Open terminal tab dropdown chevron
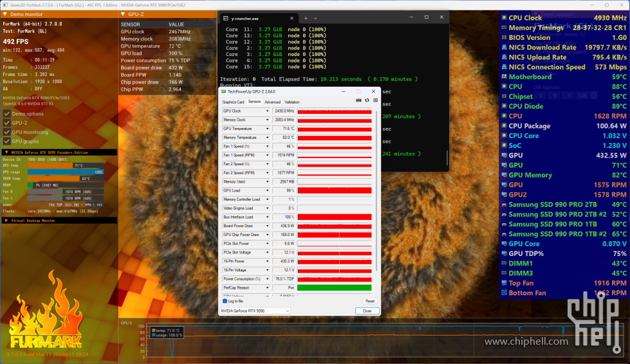Image resolution: width=630 pixels, height=364 pixels. (x=315, y=18)
